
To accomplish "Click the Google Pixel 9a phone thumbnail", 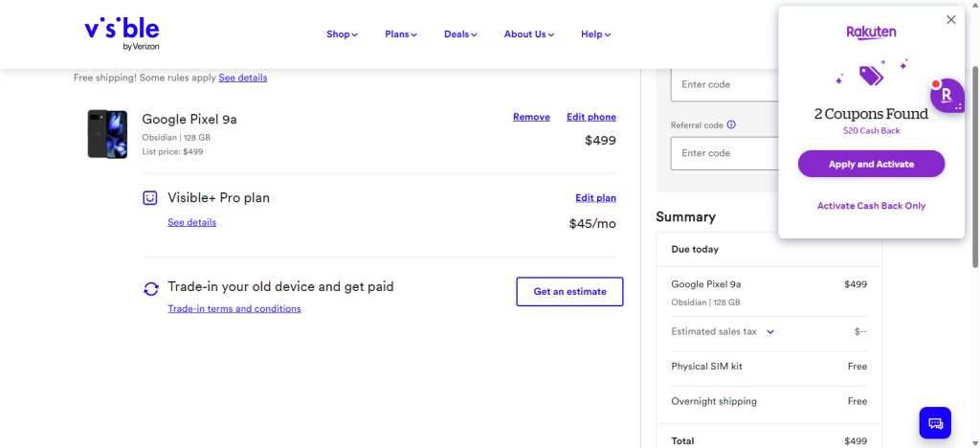I will coord(107,134).
